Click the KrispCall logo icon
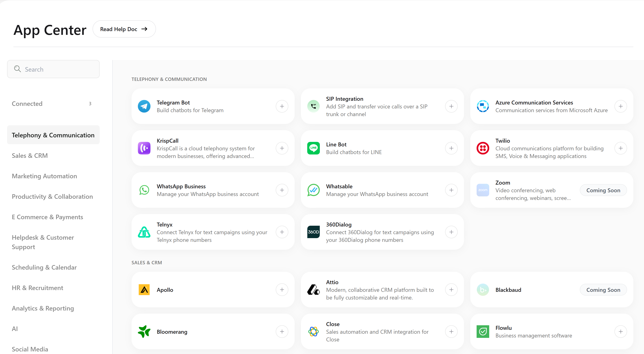This screenshot has height=354, width=644. coord(144,148)
